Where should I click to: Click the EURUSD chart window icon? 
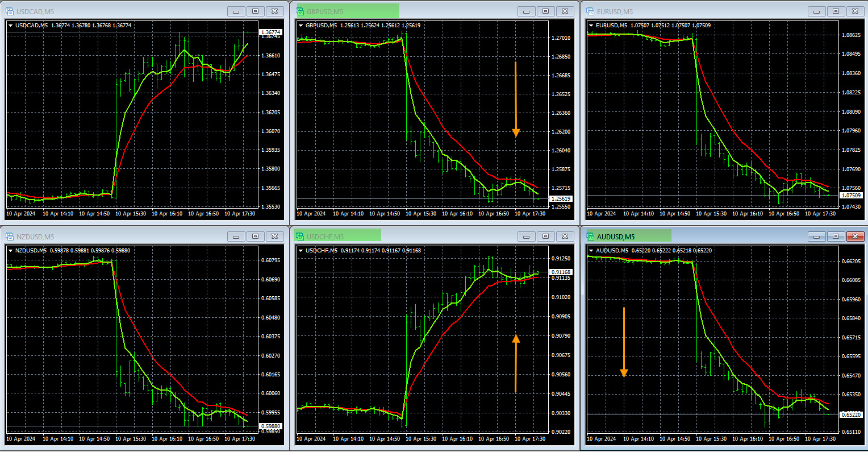590,11
